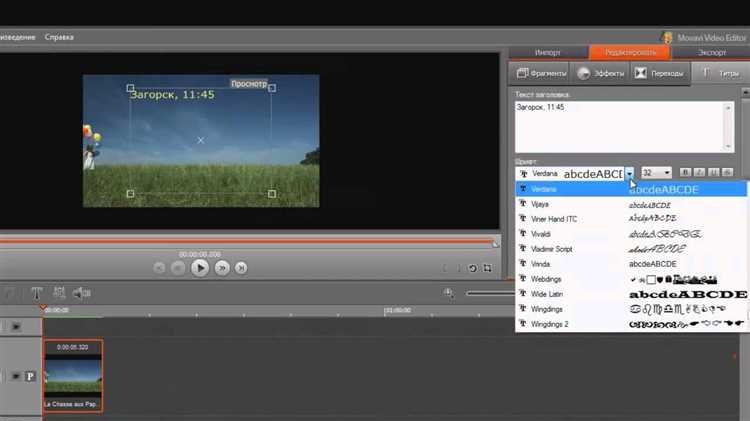Choose the Wide Latin font
The image size is (750, 421).
tap(631, 294)
